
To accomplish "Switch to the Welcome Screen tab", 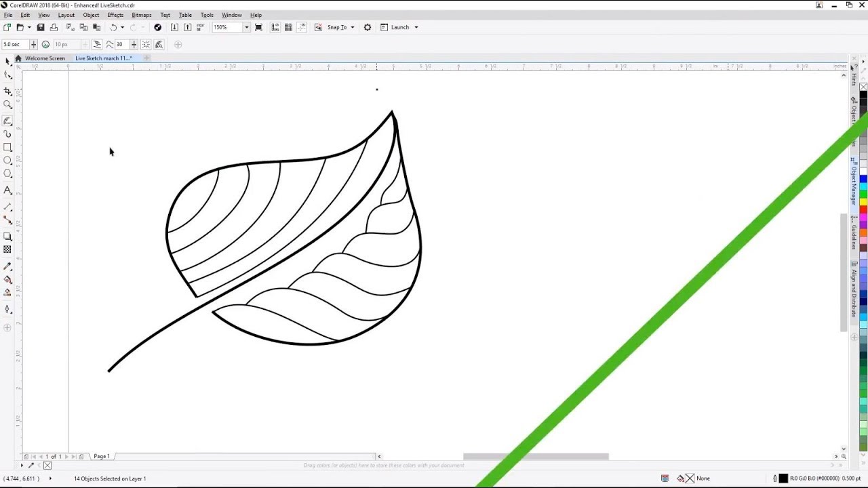I will coord(44,58).
